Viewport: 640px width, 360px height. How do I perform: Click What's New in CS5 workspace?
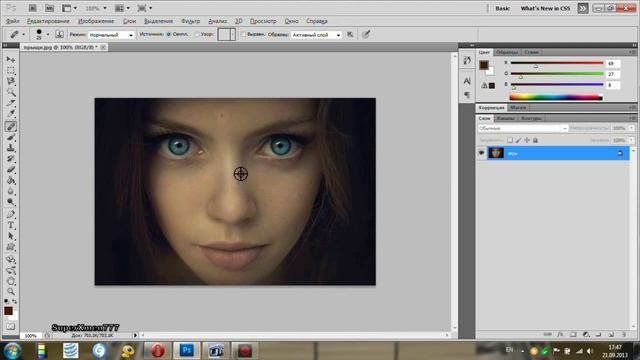pos(545,8)
